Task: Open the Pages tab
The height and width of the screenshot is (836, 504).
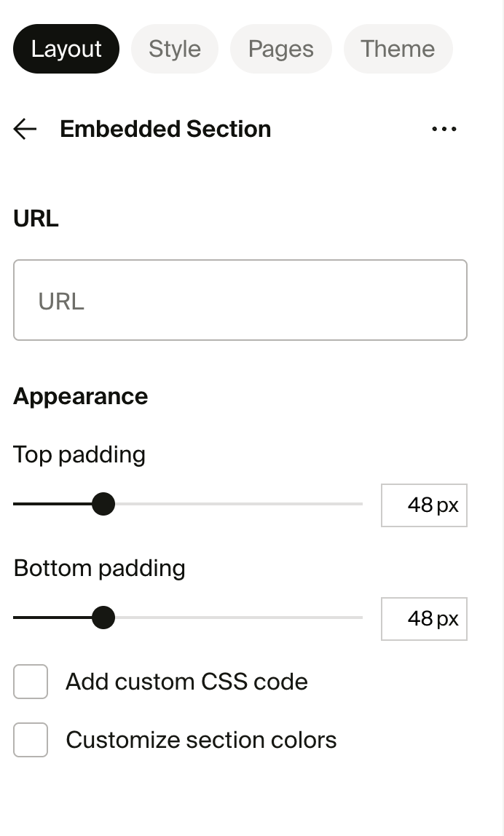Action: (x=281, y=49)
